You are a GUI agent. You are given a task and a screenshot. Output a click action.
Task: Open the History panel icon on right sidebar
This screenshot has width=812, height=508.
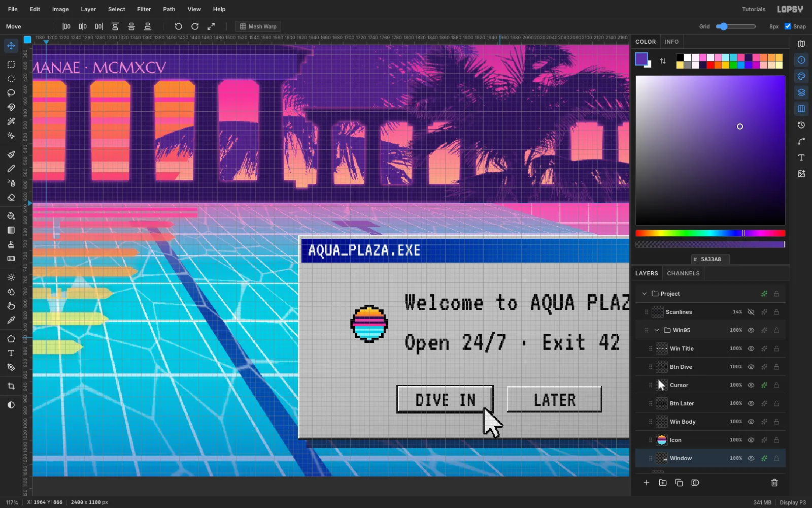click(x=801, y=125)
